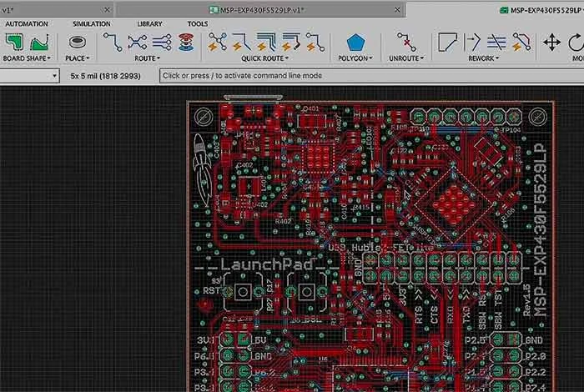The width and height of the screenshot is (584, 392).
Task: Select the blue Polygon pour tool
Action: [355, 43]
